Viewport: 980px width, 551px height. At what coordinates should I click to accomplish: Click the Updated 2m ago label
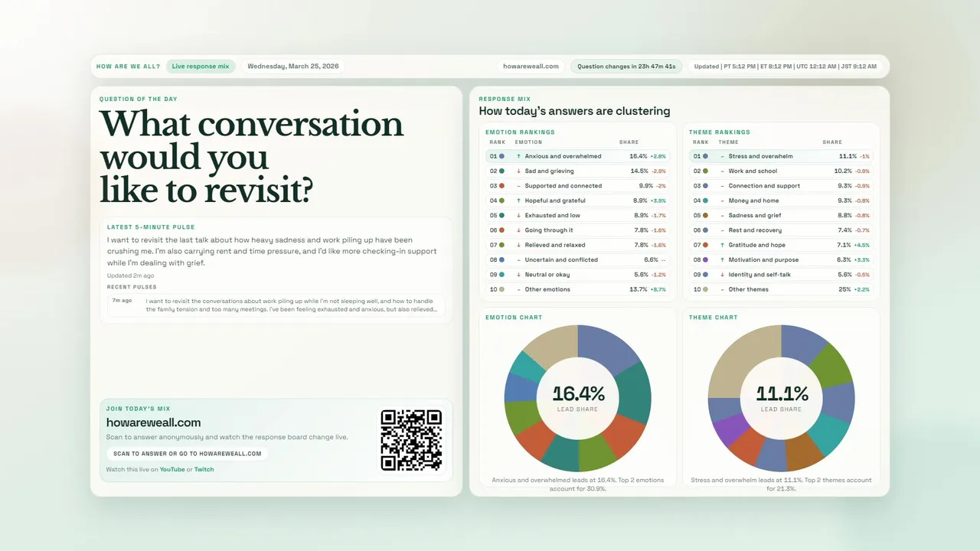pyautogui.click(x=130, y=275)
